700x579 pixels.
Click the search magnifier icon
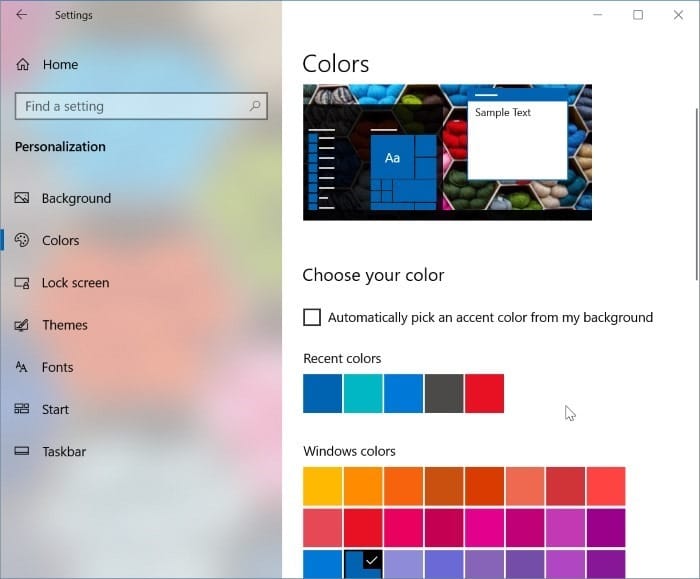click(255, 106)
